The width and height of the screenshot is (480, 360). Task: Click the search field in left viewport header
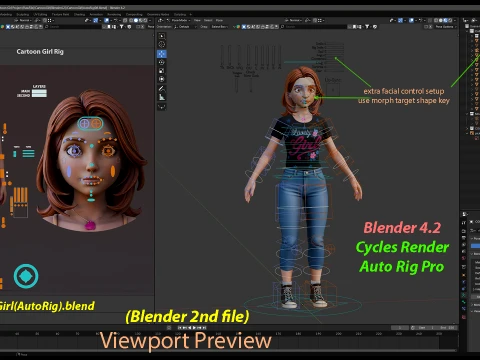[x=74, y=27]
